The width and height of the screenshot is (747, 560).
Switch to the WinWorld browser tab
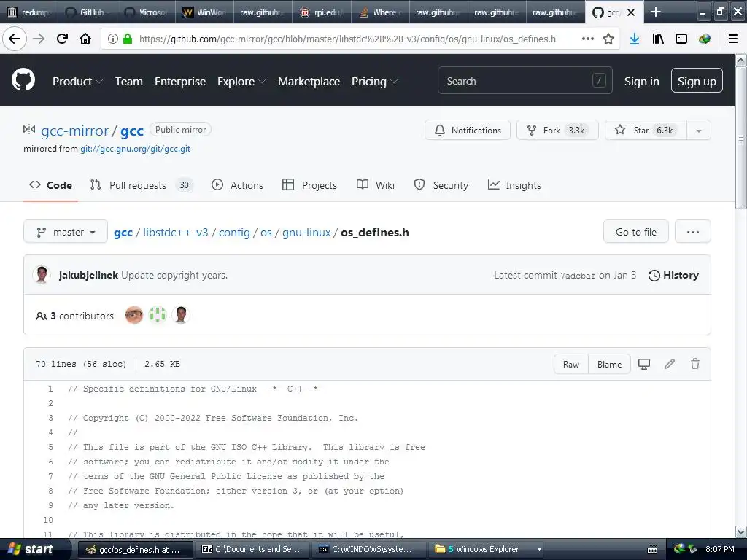pyautogui.click(x=205, y=12)
